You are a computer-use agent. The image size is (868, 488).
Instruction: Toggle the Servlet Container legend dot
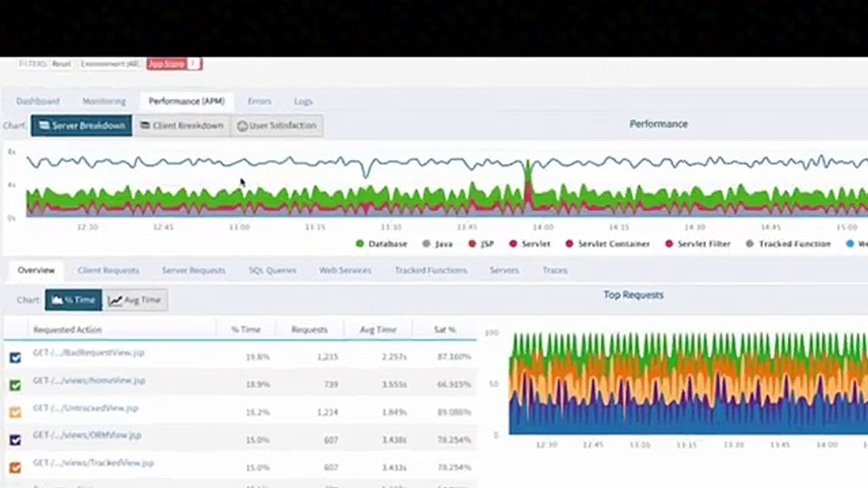coord(570,243)
